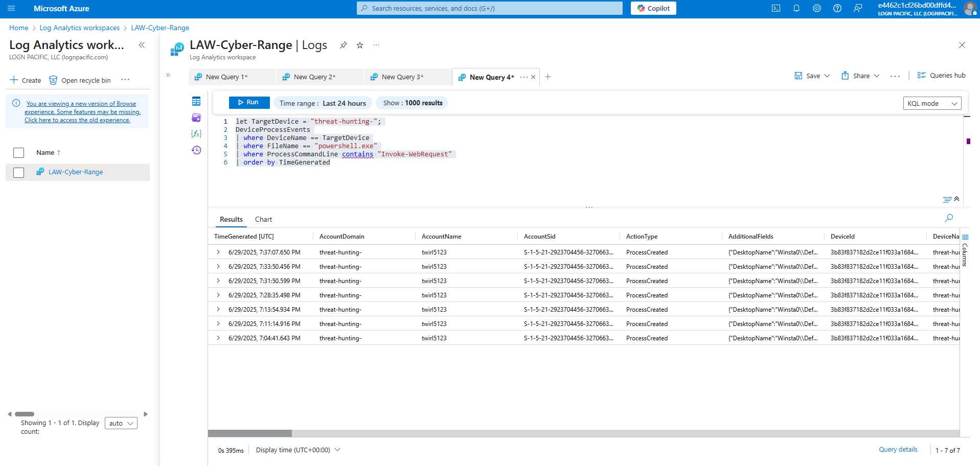Collapse the Log Analytics workspaces side pane
The width and height of the screenshot is (980, 466).
[142, 45]
